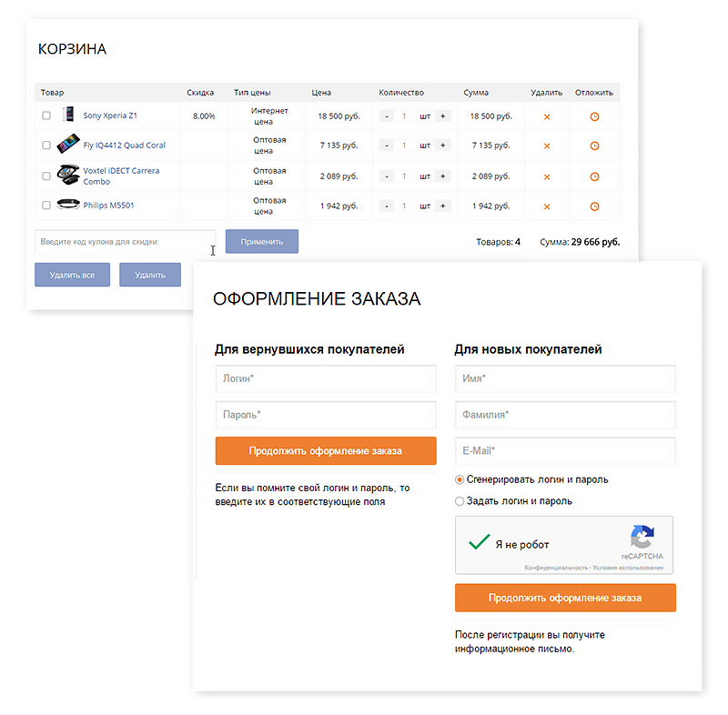The height and width of the screenshot is (715, 728).
Task: Tick the checkbox for Sony Xperia Z1
Action: click(46, 116)
